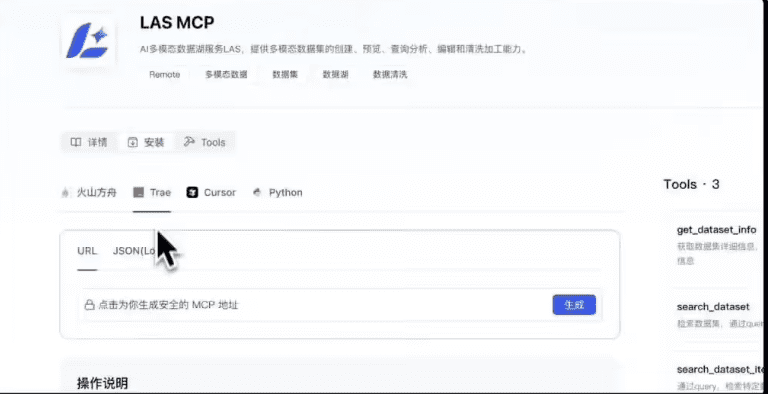
Task: Click the Python logo icon
Action: pos(257,193)
